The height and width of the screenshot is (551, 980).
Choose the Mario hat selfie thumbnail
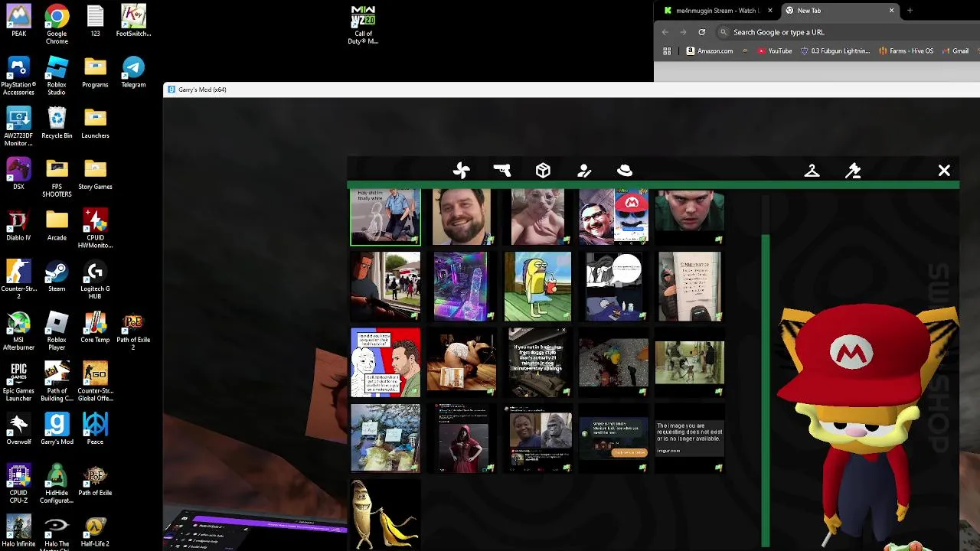point(613,217)
